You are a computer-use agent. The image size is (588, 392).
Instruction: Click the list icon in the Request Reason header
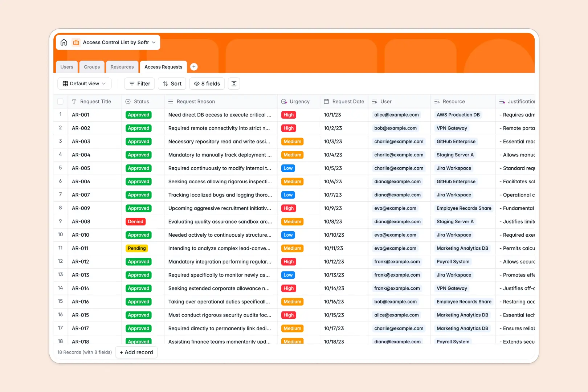(170, 101)
